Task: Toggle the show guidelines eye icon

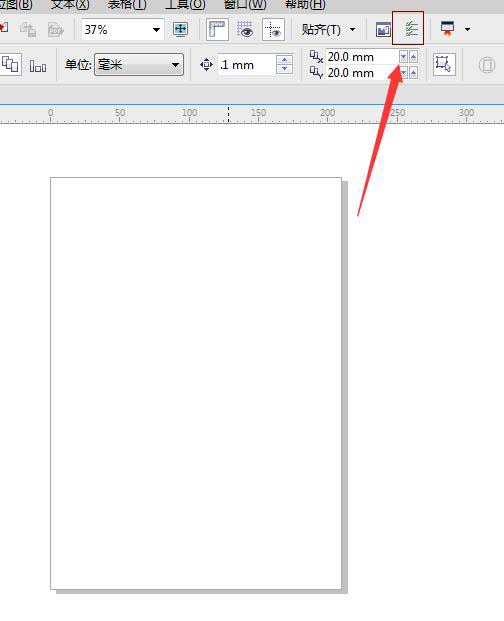Action: click(273, 30)
